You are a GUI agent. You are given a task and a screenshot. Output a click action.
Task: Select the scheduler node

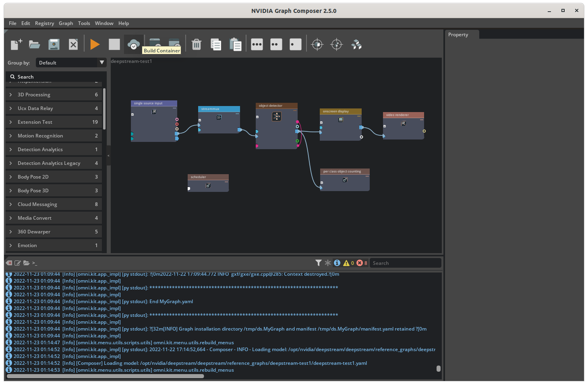(208, 183)
